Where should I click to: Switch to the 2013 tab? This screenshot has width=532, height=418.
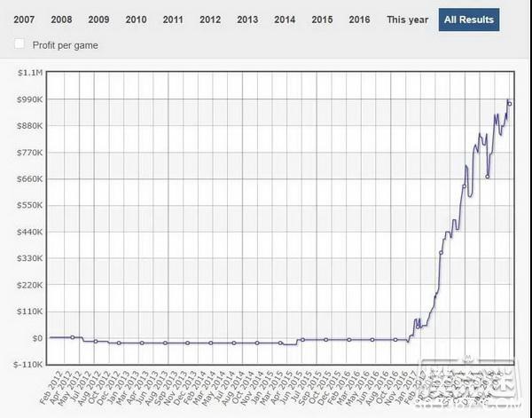click(x=247, y=20)
